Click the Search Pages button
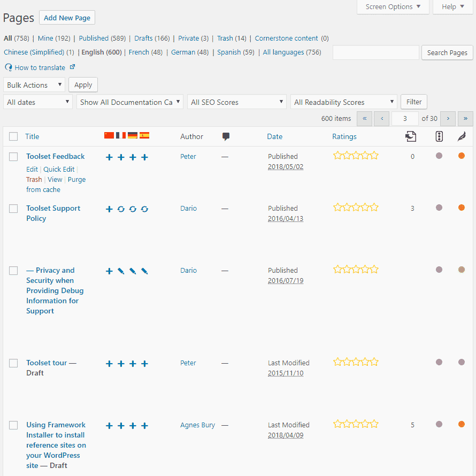Viewport: 476px width, 476px height. click(447, 52)
